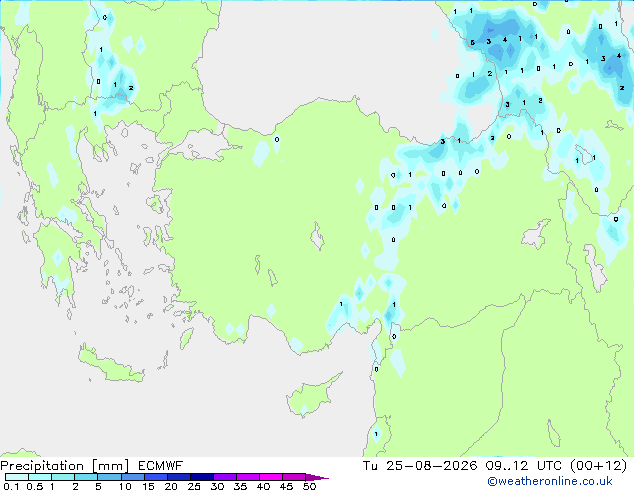This screenshot has height=490, width=634.
Task: Click the 'Precipitation [mm]' title text
Action: tap(64, 466)
